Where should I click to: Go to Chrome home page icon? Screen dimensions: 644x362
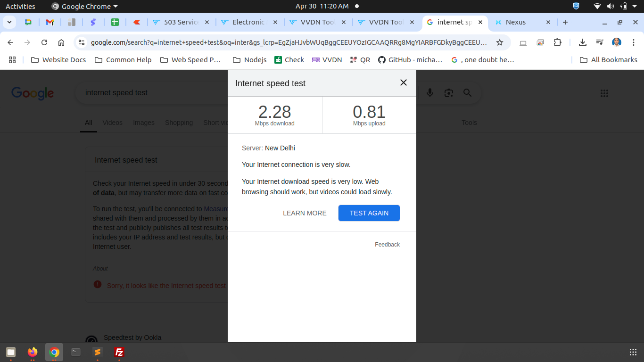61,42
